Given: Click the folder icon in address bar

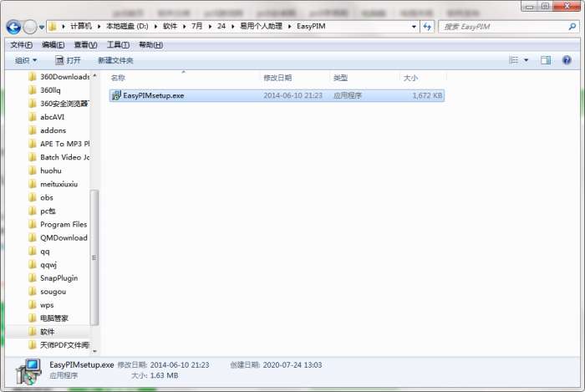Looking at the screenshot, I should [x=53, y=27].
